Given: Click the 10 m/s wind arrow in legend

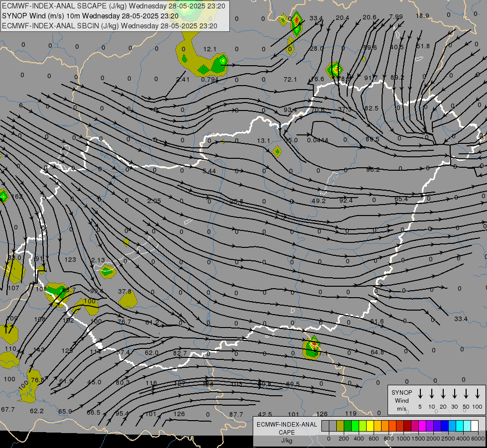Looking at the screenshot, I should point(431,393).
